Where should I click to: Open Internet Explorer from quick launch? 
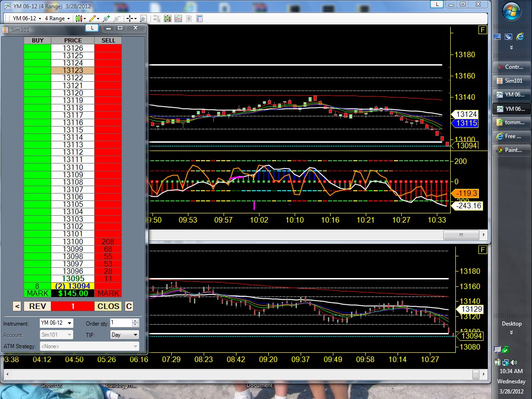coord(520,36)
